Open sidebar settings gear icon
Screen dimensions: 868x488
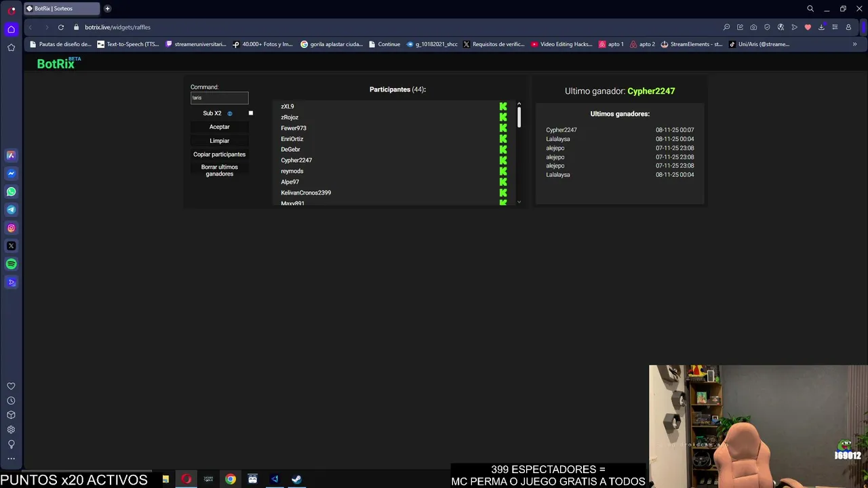tap(11, 430)
